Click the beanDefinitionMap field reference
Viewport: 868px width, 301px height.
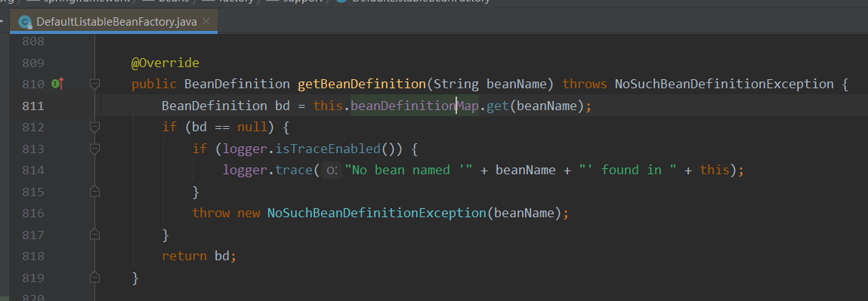point(415,106)
